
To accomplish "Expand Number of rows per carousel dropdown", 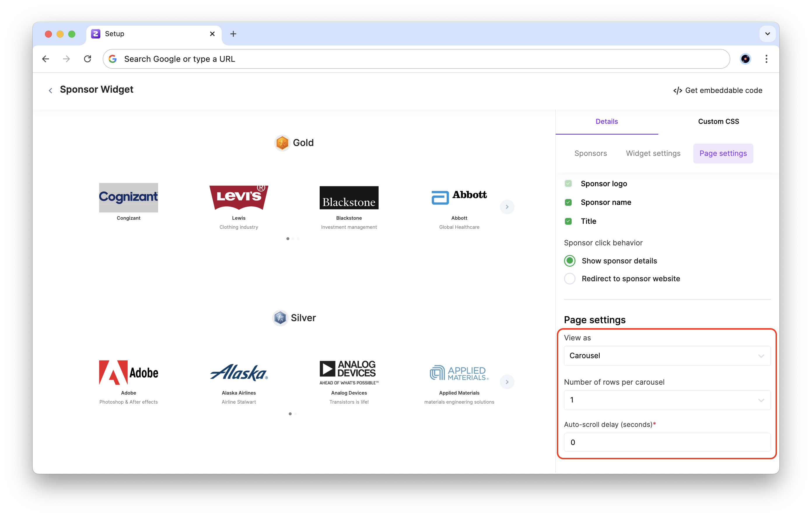I will [x=667, y=400].
